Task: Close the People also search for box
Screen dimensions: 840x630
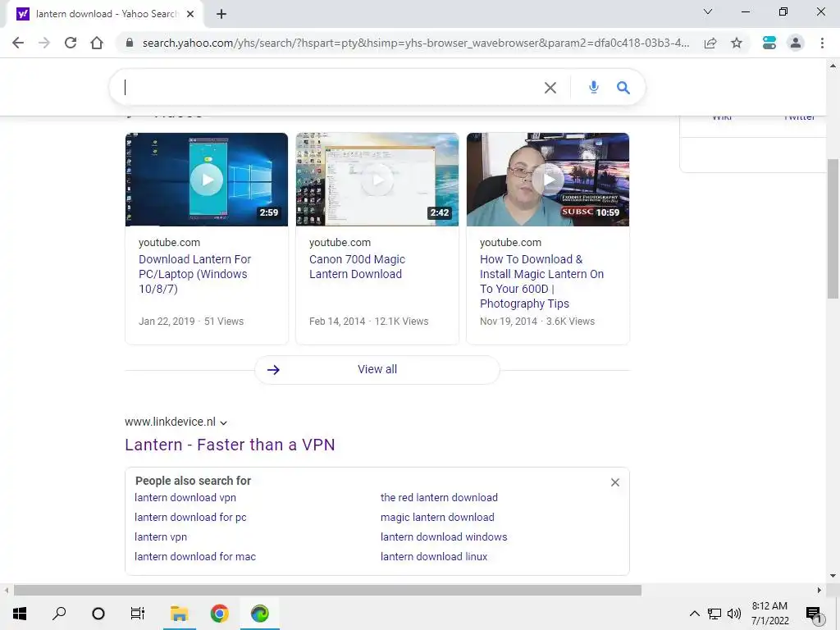Action: tap(615, 482)
